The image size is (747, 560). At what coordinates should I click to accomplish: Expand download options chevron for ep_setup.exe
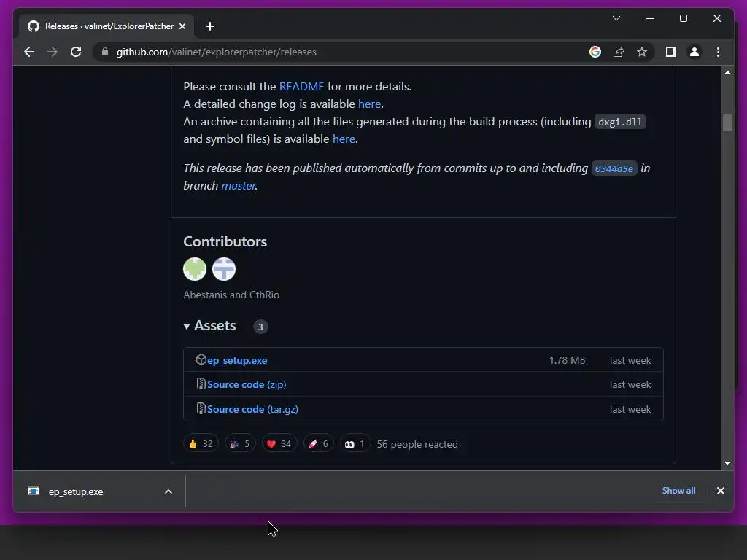(169, 491)
